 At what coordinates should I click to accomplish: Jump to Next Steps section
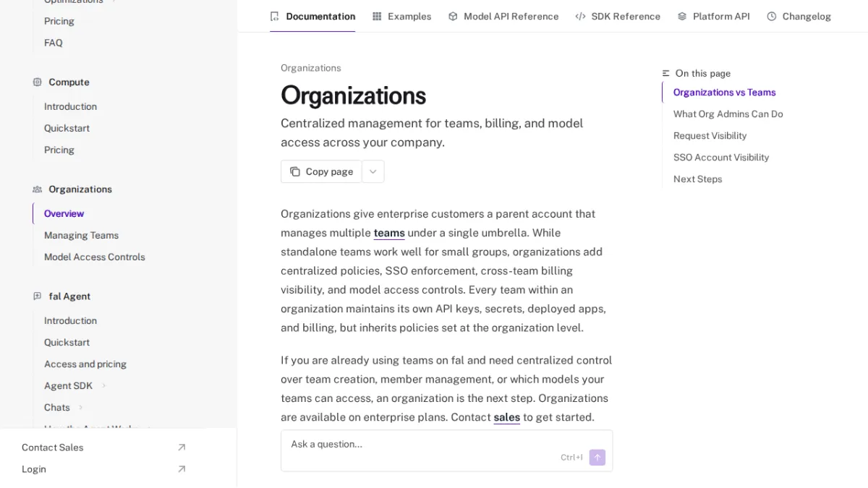698,179
